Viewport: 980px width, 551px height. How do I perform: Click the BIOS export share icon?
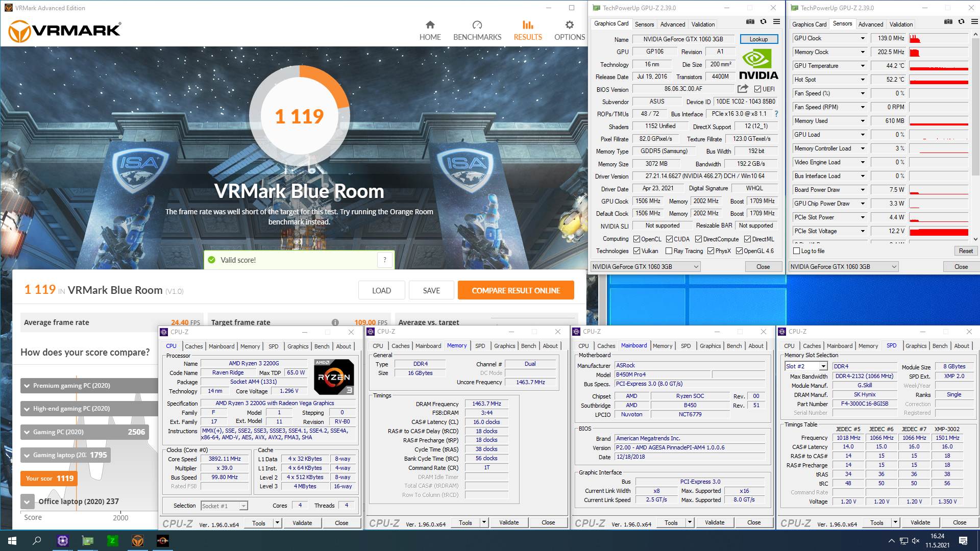[x=743, y=89]
